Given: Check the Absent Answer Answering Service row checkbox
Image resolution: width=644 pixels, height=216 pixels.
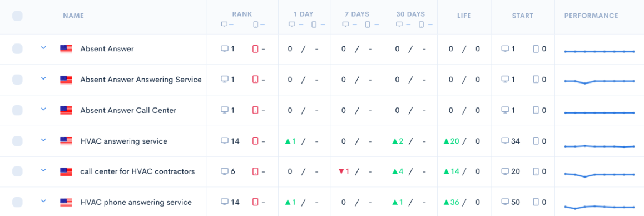Looking at the screenshot, I should tap(17, 80).
